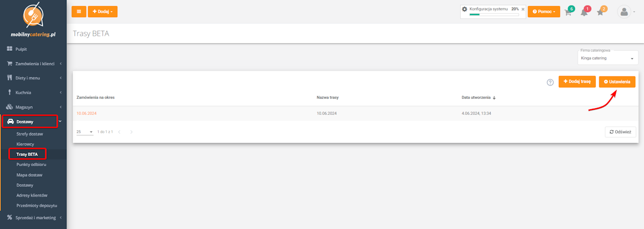This screenshot has width=644, height=229.
Task: Open the shopping cart notifications icon
Action: click(568, 12)
